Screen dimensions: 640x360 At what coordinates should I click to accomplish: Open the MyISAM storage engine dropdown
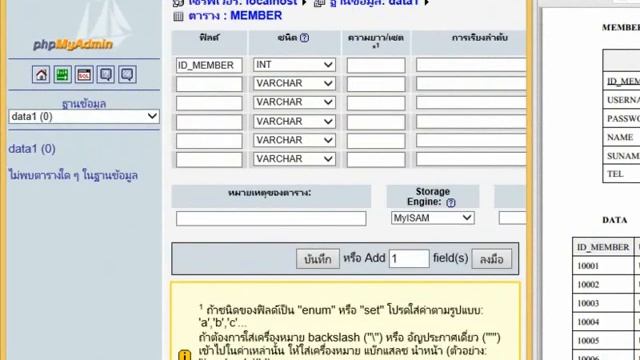pos(433,218)
